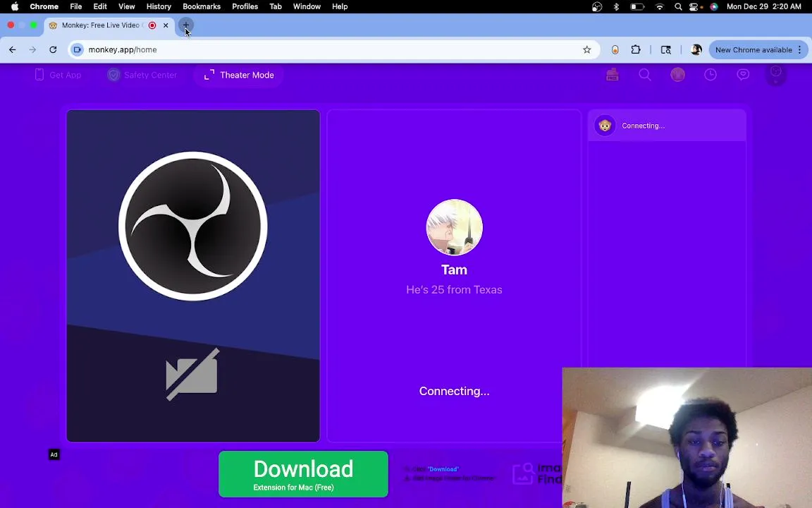The image size is (812, 508).
Task: Open Spotlight search in menu bar
Action: tap(678, 6)
